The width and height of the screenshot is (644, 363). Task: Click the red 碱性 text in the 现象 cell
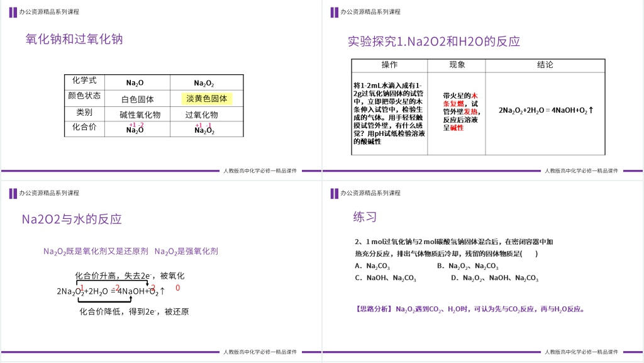click(457, 128)
